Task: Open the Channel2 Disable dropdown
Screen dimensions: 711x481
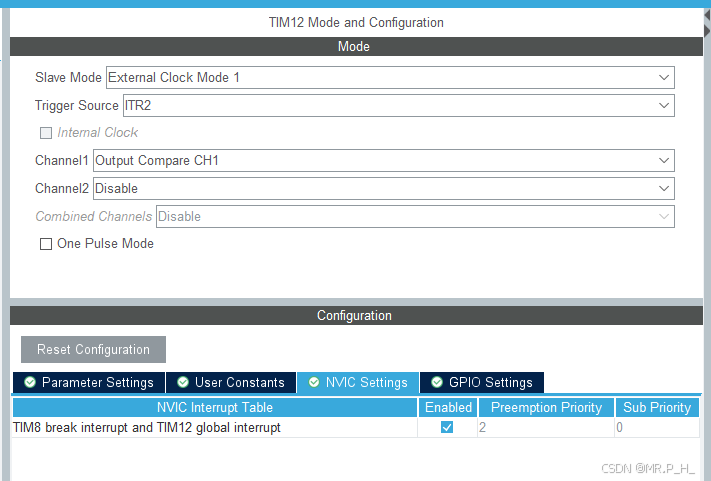Action: point(384,189)
